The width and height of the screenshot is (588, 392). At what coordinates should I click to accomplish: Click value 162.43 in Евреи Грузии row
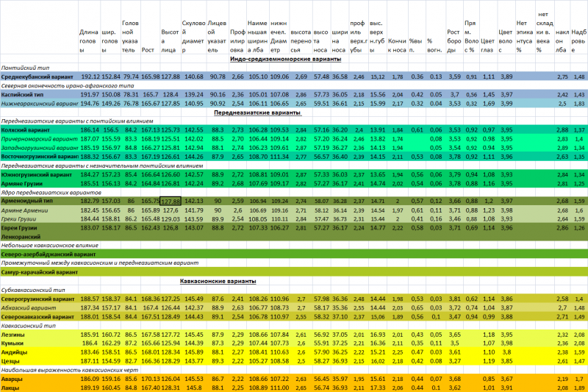151,228
